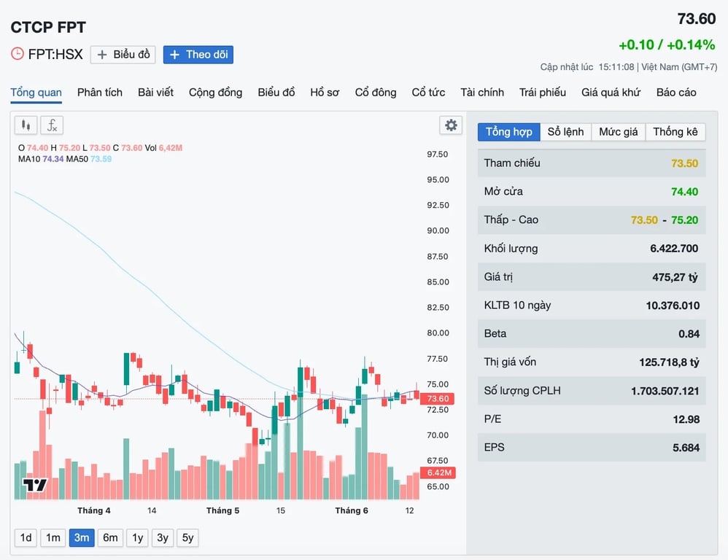Click the Tháng 5 date axis label
Viewport: 728px width, 560px height.
[223, 510]
